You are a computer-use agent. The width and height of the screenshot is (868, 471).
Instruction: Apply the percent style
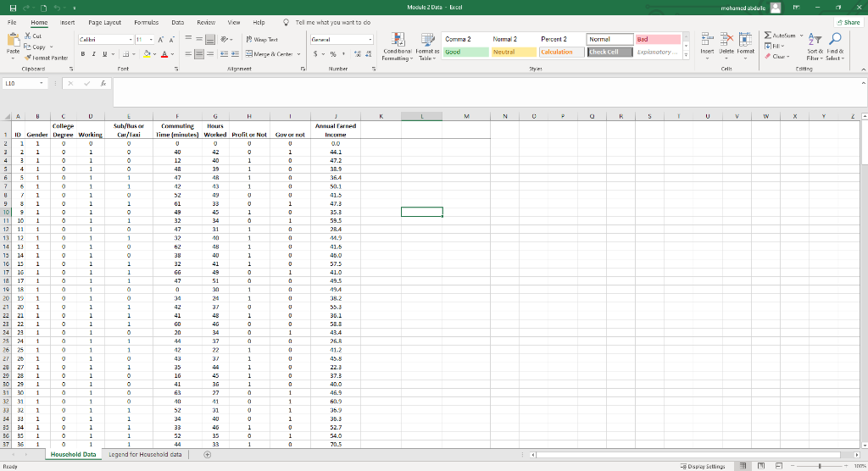click(333, 54)
